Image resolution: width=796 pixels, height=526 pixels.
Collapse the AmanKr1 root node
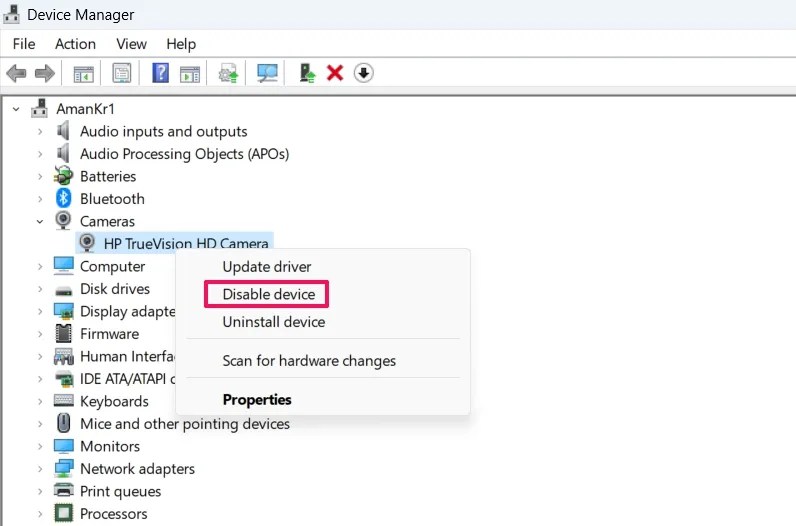pos(16,109)
